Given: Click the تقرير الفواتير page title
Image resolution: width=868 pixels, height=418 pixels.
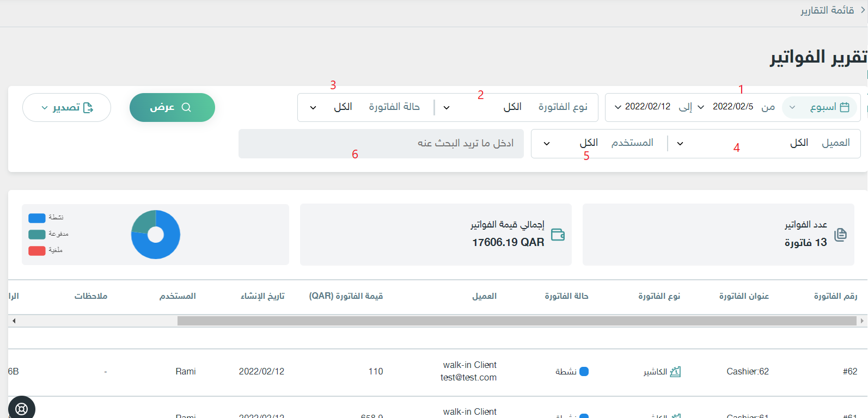Looking at the screenshot, I should point(818,57).
